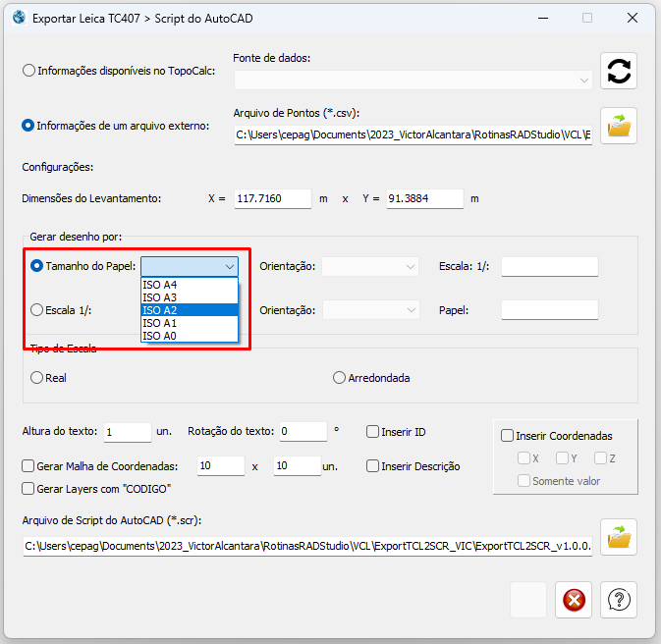
Task: Click the blank button left of cancel
Action: (528, 600)
